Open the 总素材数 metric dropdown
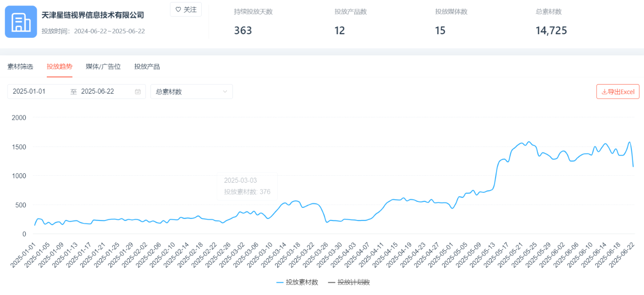644x295 pixels. [191, 92]
